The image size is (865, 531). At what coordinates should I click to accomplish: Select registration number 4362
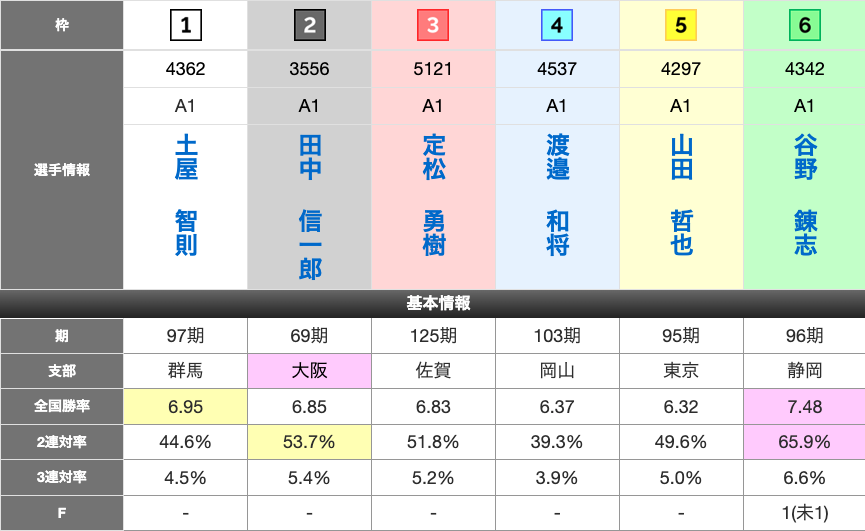click(186, 70)
